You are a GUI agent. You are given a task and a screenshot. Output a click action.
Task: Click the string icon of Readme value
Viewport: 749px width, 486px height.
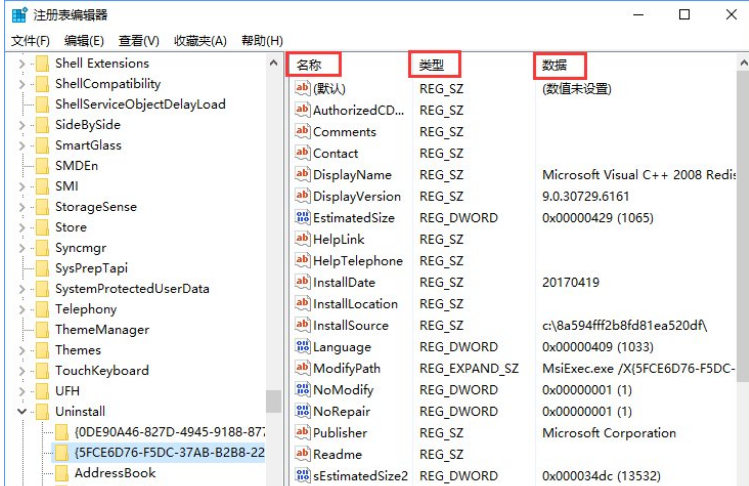tap(302, 454)
